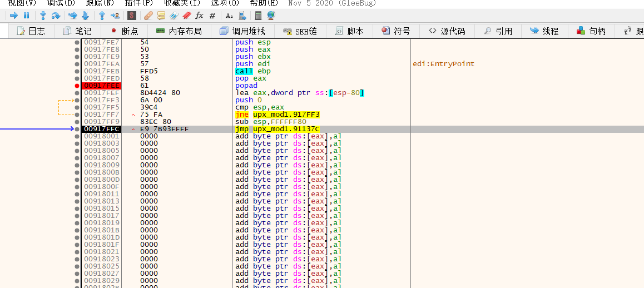The image size is (644, 288).
Task: Toggle breakpoint dot at address 00917FFC
Action: 77,129
